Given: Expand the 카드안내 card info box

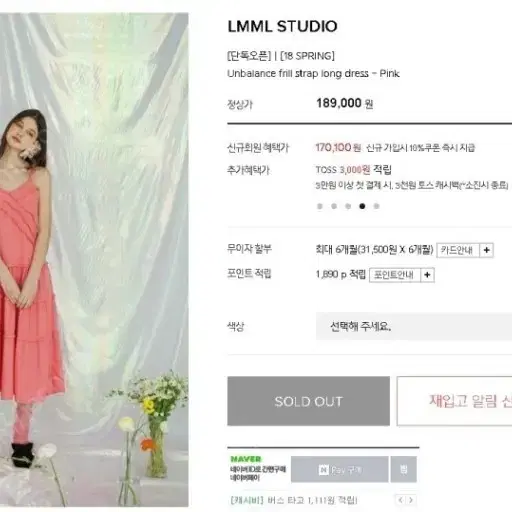Looking at the screenshot, I should coord(458,250).
